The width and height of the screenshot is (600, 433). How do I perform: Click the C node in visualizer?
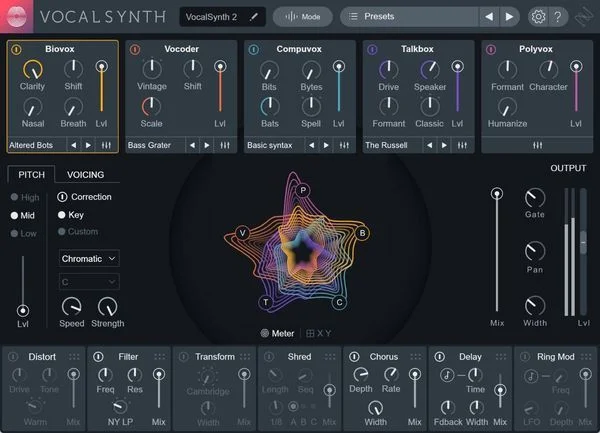coord(339,303)
